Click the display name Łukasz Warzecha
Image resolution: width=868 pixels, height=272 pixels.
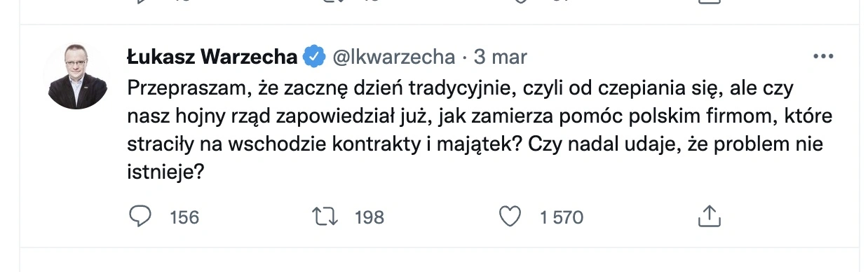tap(212, 56)
